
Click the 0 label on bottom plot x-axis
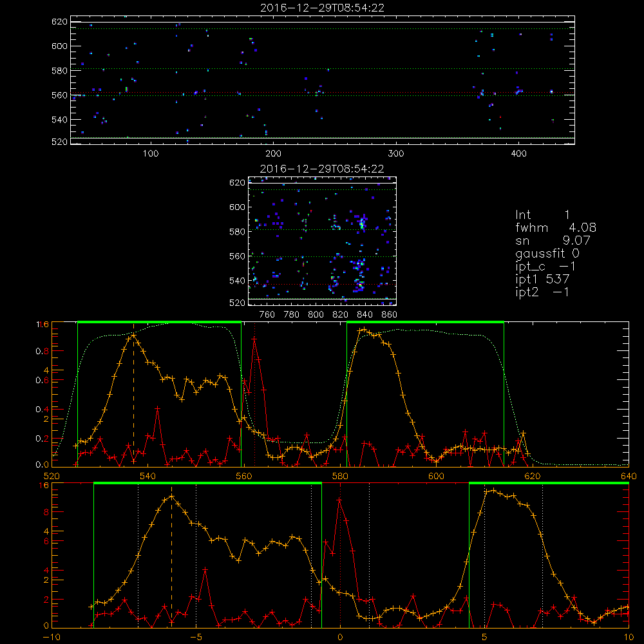click(x=340, y=638)
